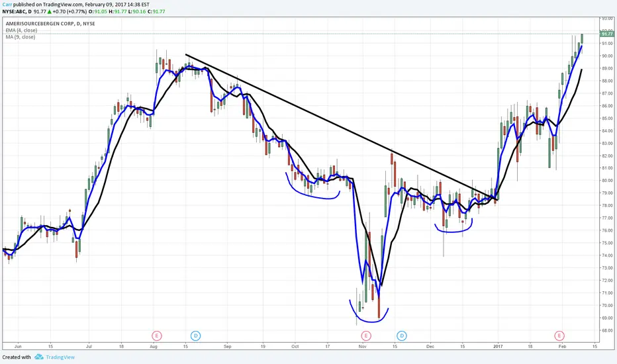This screenshot has width=617, height=364.
Task: Select the AMERISOURCEBERGEN CORP, D, NYSE legend title
Action: pyautogui.click(x=50, y=24)
